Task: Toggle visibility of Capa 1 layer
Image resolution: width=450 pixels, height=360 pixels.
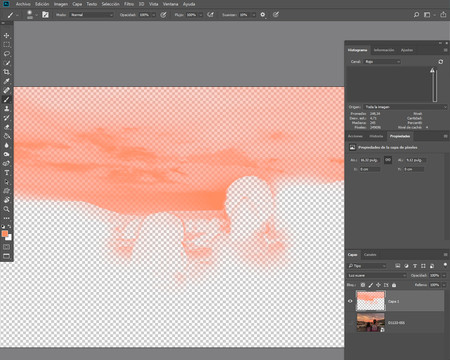Action: point(350,301)
